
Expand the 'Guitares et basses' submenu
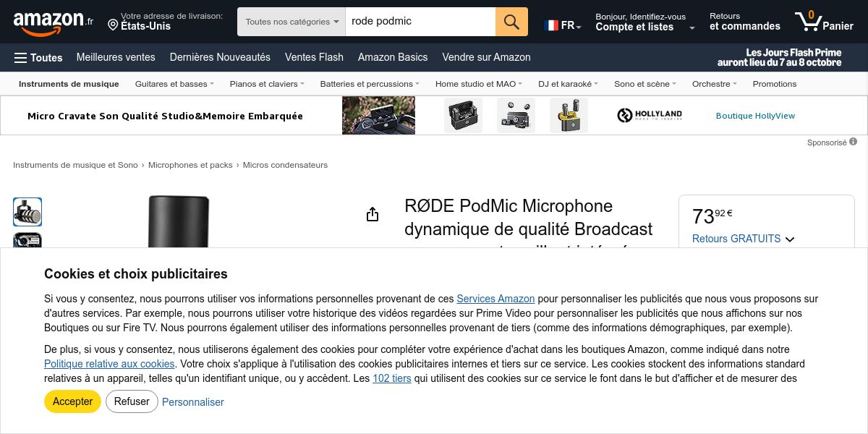click(x=174, y=84)
